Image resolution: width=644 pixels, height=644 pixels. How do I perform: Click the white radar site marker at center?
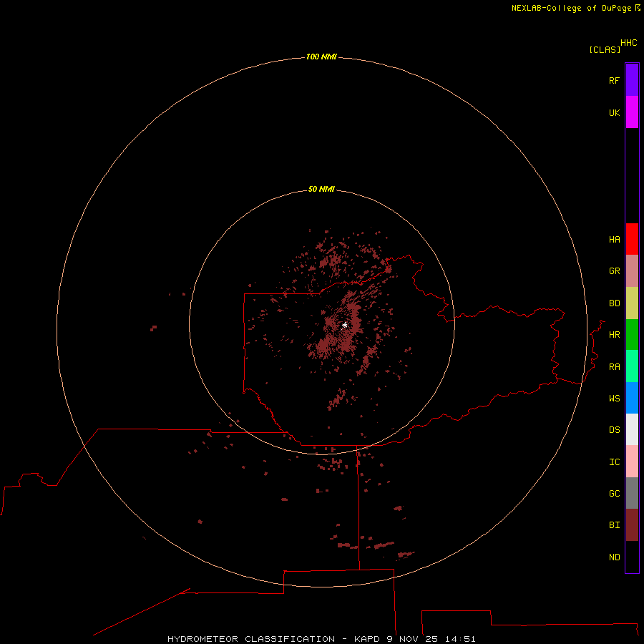(345, 326)
